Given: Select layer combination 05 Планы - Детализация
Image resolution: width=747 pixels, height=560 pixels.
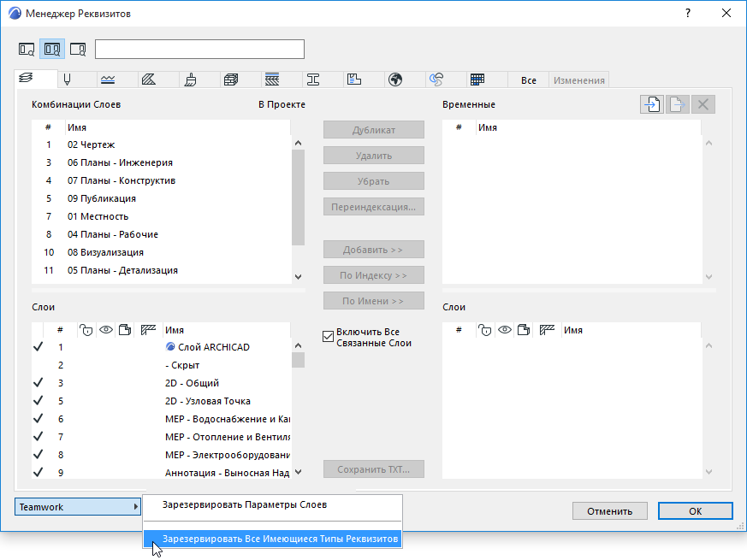Looking at the screenshot, I should 161,270.
